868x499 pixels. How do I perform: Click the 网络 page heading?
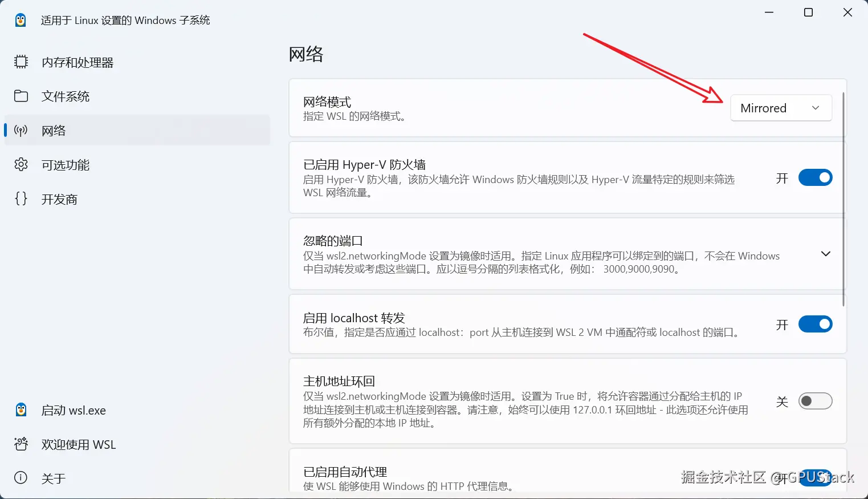(x=306, y=54)
